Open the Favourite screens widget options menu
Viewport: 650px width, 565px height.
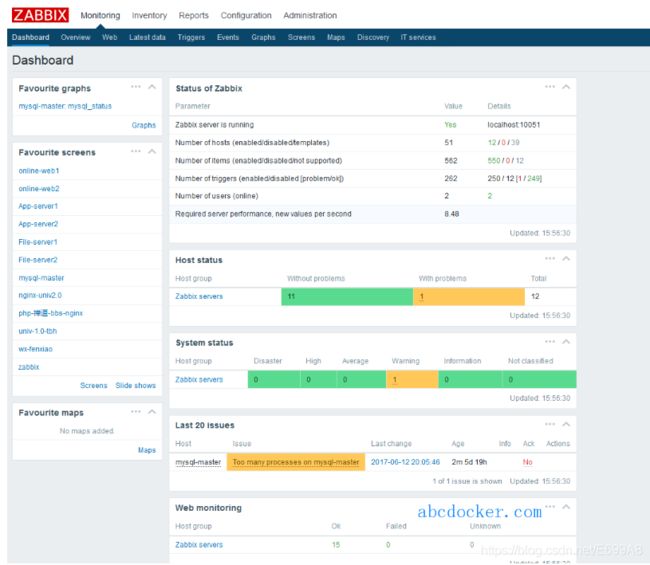[x=136, y=151]
